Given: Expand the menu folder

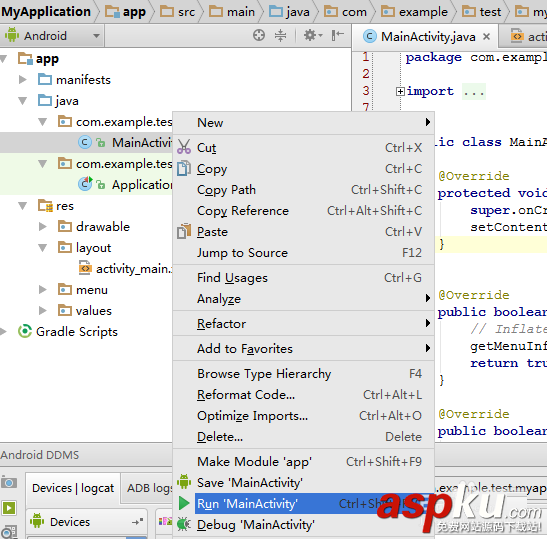Looking at the screenshot, I should (43, 290).
